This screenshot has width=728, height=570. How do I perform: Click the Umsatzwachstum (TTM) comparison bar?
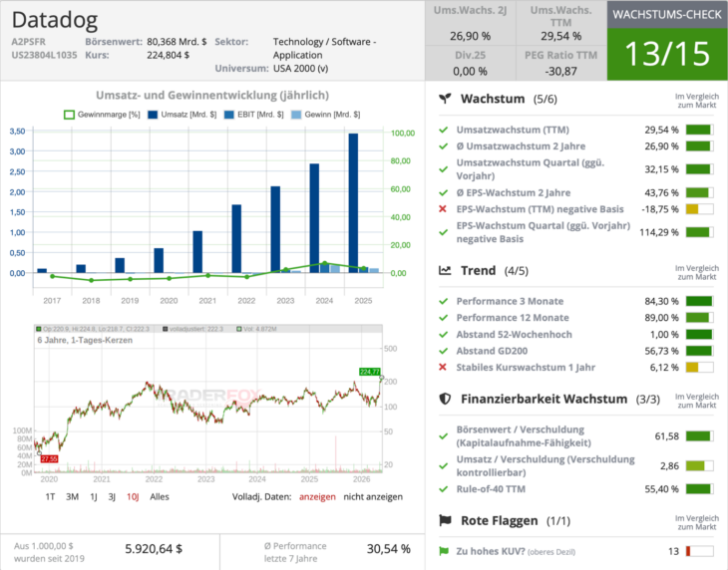[699, 130]
